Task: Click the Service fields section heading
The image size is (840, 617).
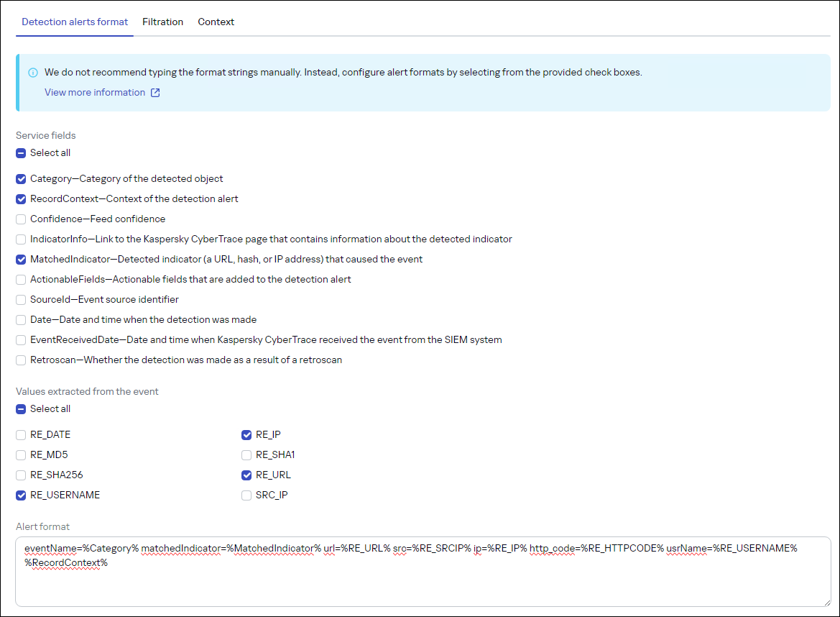Action: (x=45, y=136)
